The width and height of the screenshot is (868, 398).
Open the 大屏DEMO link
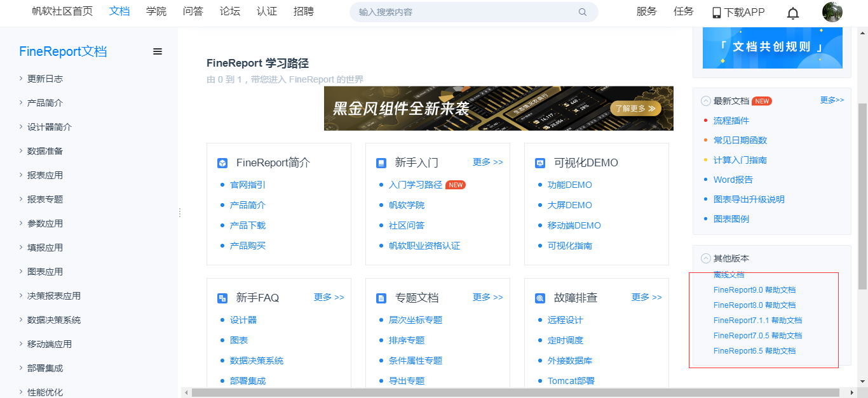coord(570,206)
